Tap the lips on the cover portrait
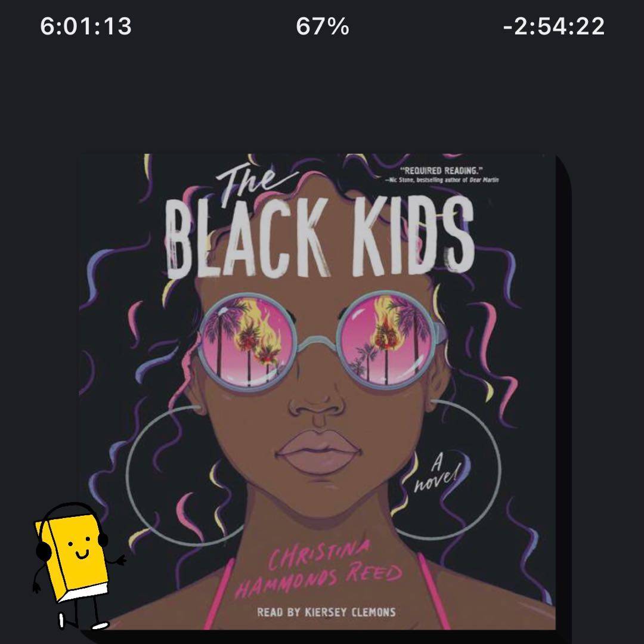 click(317, 450)
